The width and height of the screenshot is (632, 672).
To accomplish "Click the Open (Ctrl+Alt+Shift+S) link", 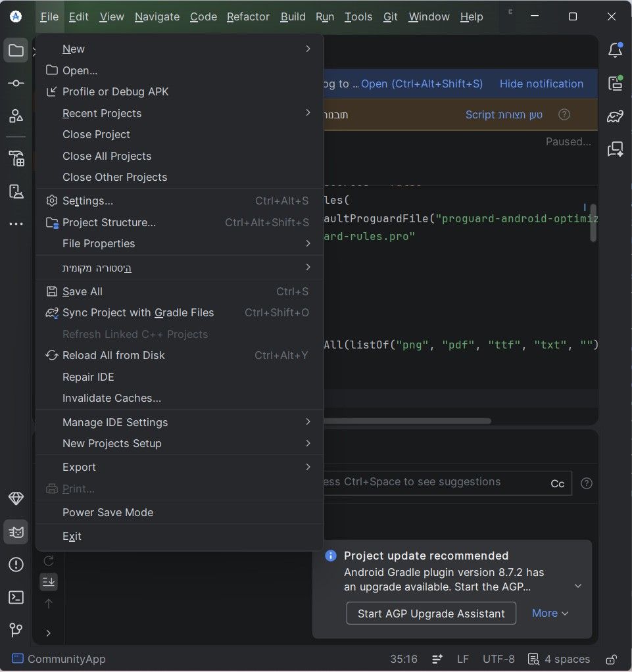I will tap(422, 84).
